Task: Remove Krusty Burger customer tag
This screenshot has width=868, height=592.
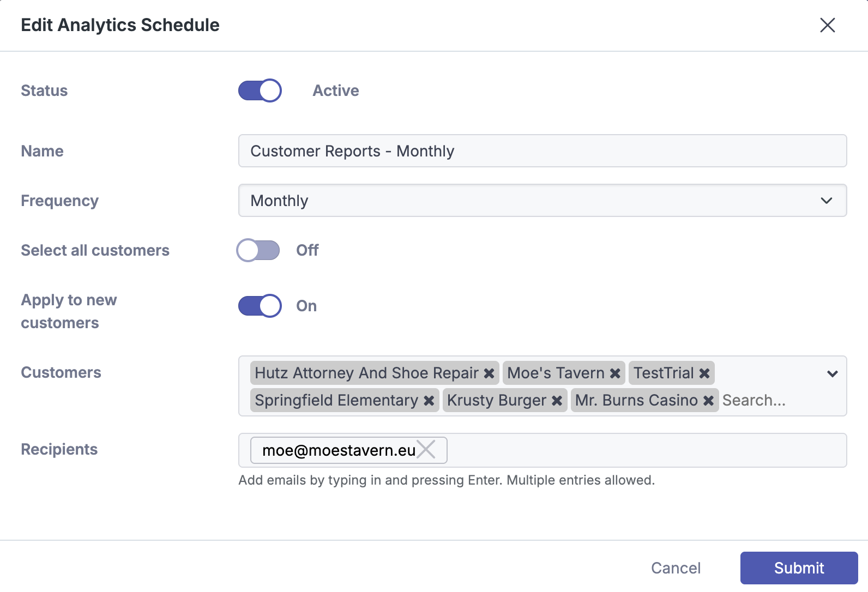Action: tap(557, 401)
